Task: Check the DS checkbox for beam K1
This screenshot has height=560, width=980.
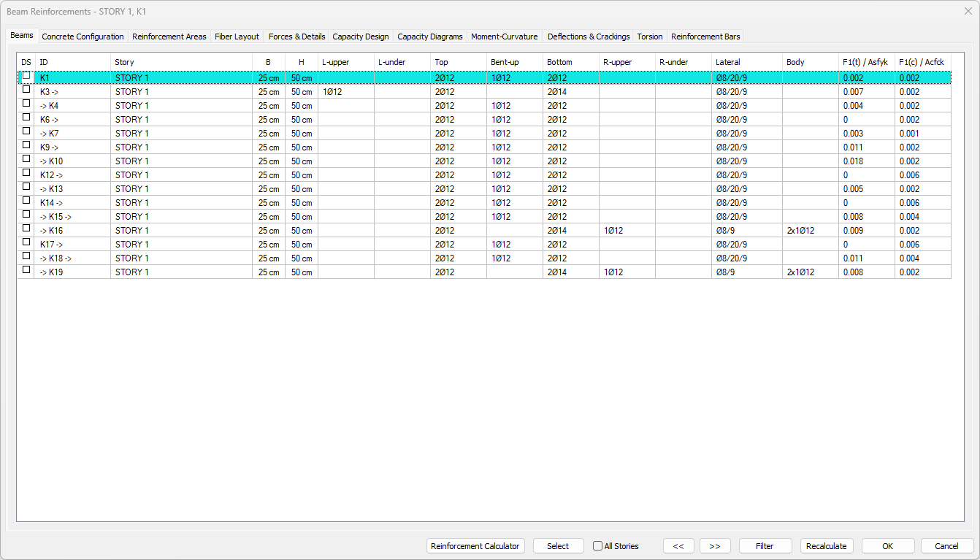Action: click(x=26, y=76)
